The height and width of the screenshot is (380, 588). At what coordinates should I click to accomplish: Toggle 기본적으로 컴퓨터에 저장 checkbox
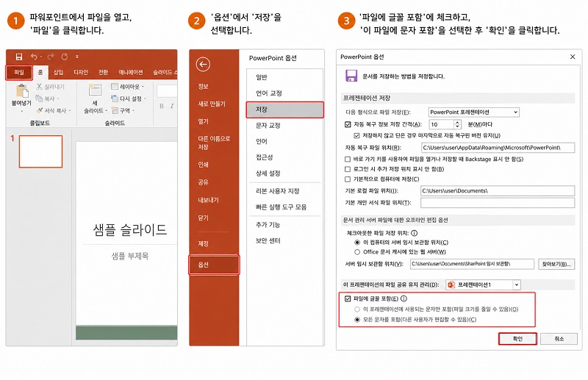(348, 179)
